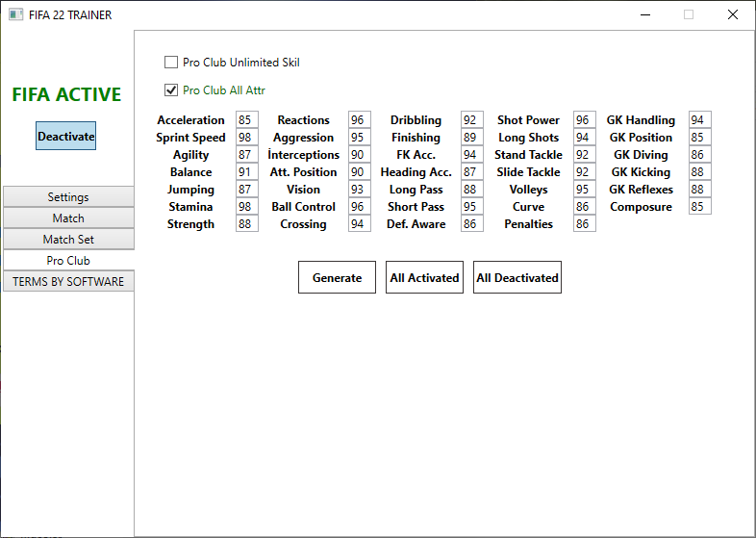Click the All Deactivated button
The height and width of the screenshot is (538, 756).
(517, 277)
